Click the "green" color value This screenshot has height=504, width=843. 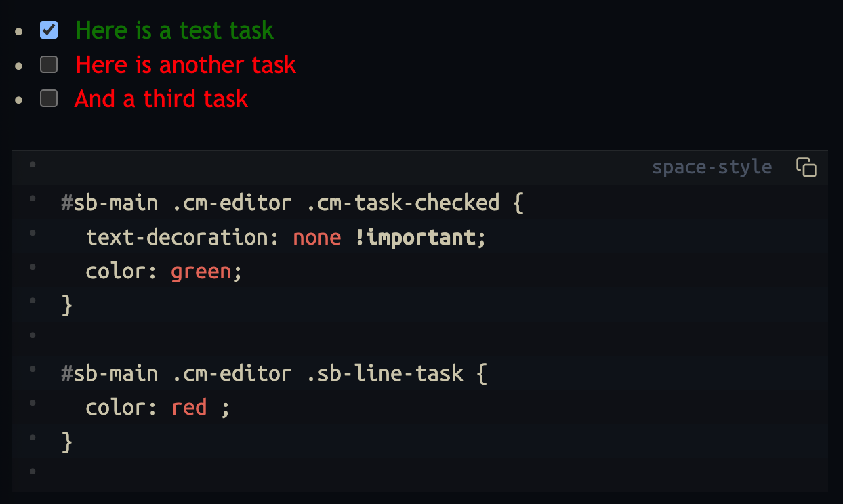click(201, 272)
